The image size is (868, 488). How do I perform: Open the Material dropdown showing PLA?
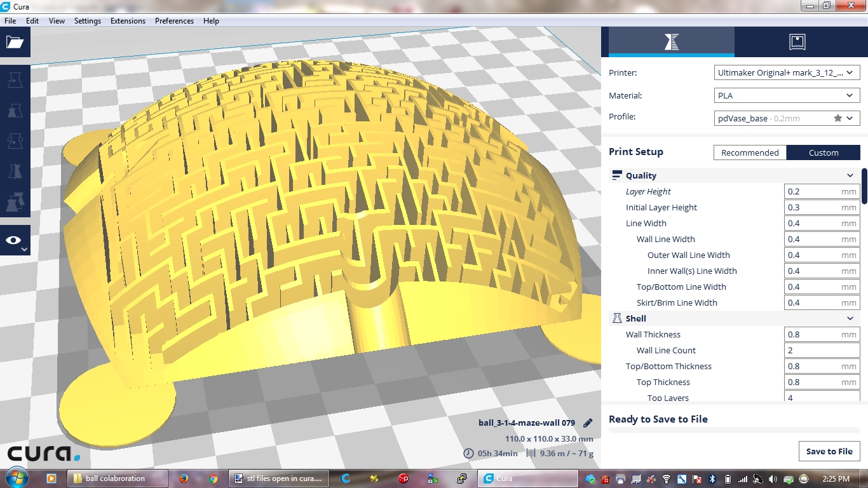click(787, 95)
